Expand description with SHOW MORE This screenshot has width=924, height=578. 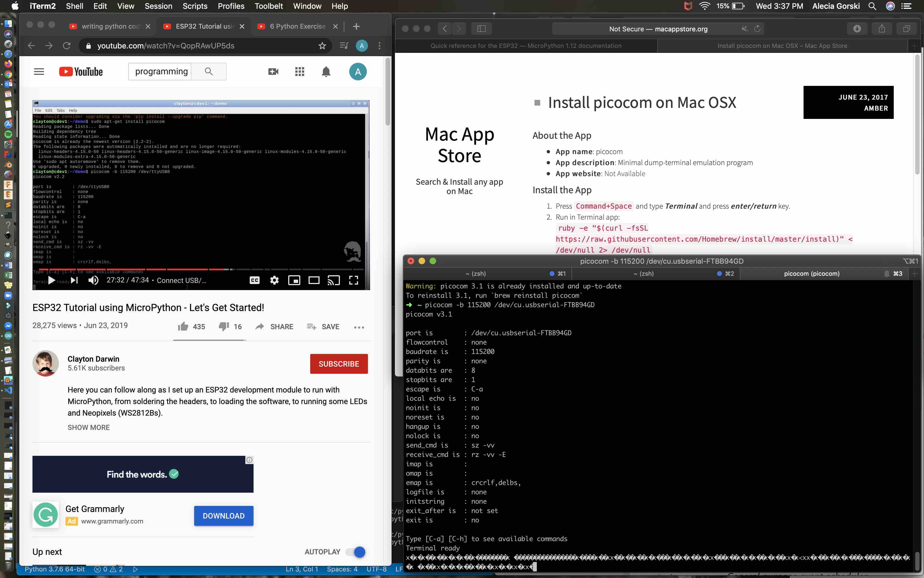tap(89, 427)
